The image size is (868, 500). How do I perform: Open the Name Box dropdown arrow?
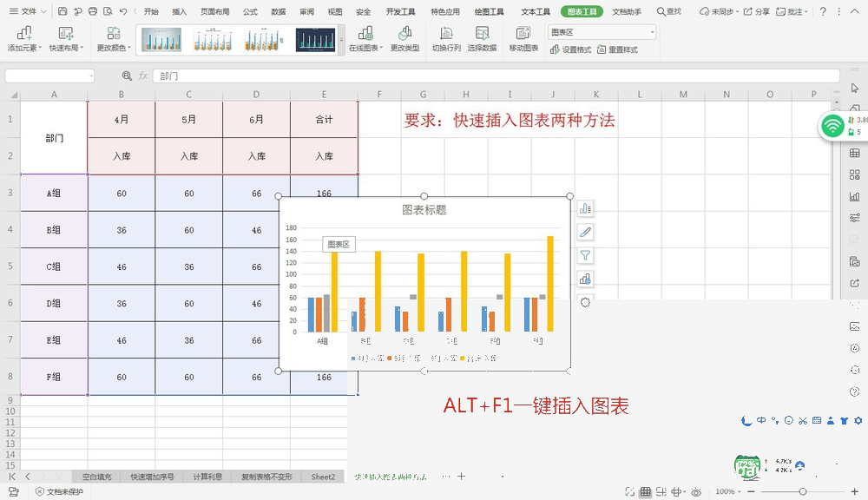90,76
